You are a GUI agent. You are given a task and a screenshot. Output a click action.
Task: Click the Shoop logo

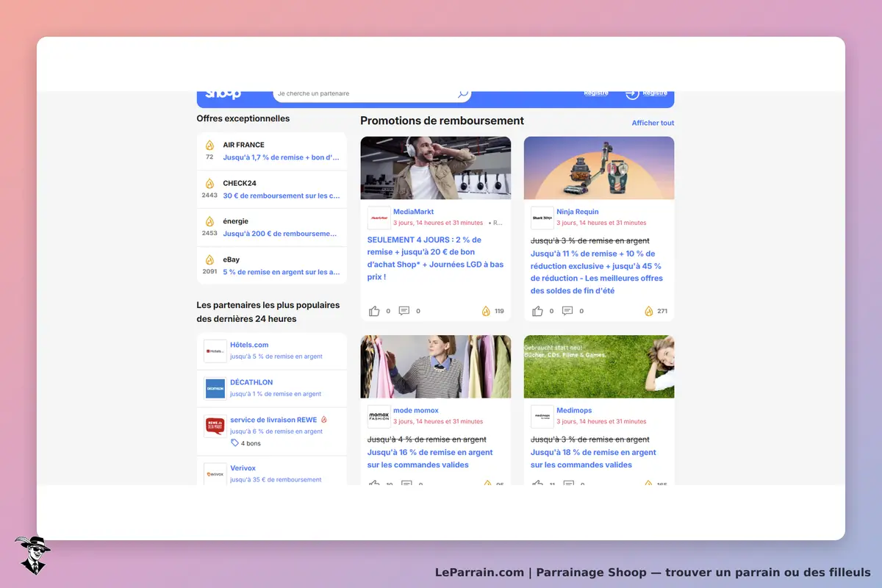[x=223, y=94]
